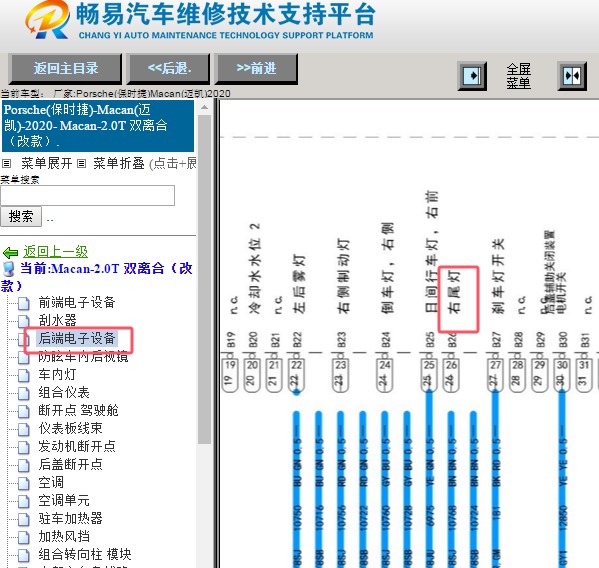This screenshot has height=568, width=599.
Task: Open the 车内灯 tree item
Action: (x=57, y=374)
